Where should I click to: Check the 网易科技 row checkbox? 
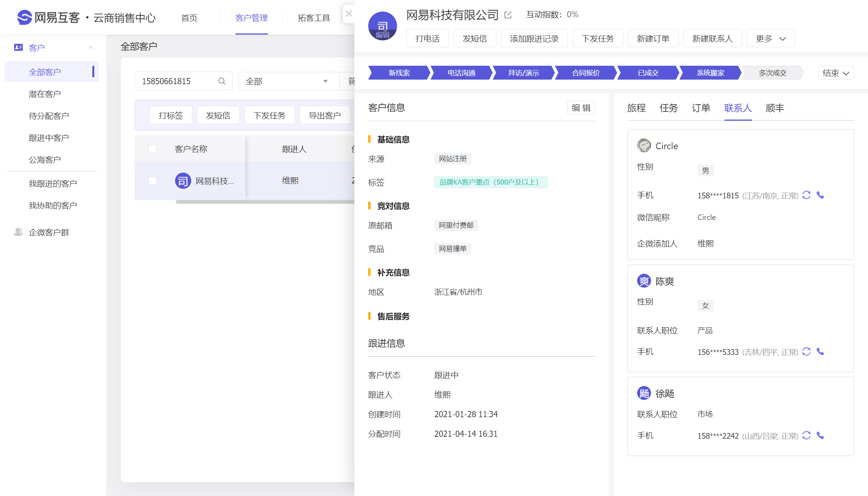click(x=152, y=181)
